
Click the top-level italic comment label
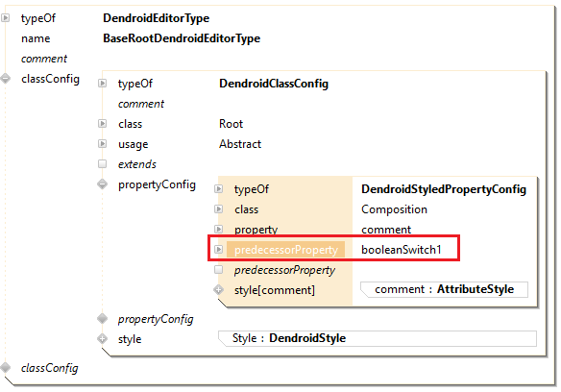pyautogui.click(x=44, y=59)
